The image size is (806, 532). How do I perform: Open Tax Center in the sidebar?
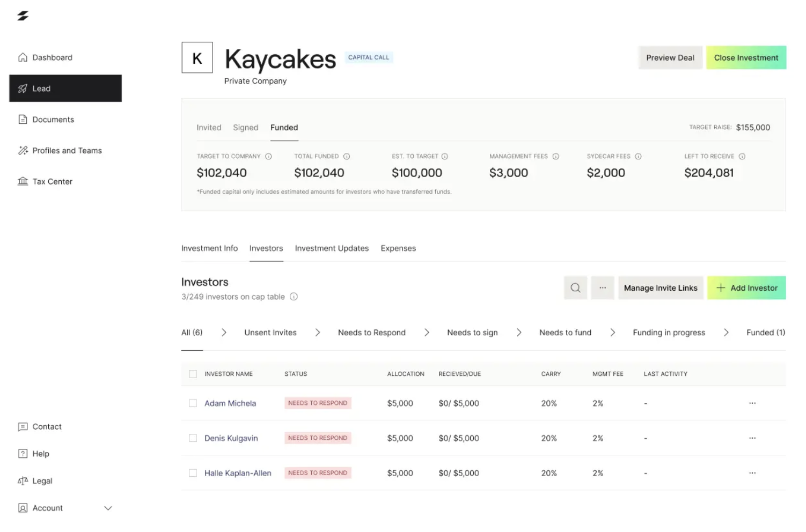[x=52, y=182]
